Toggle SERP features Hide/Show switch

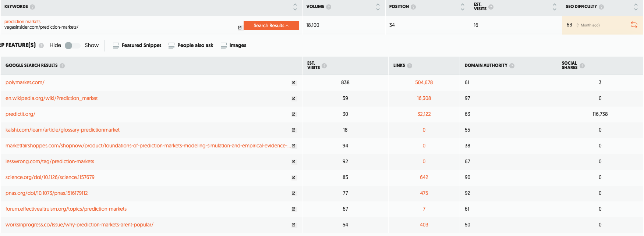(x=72, y=46)
